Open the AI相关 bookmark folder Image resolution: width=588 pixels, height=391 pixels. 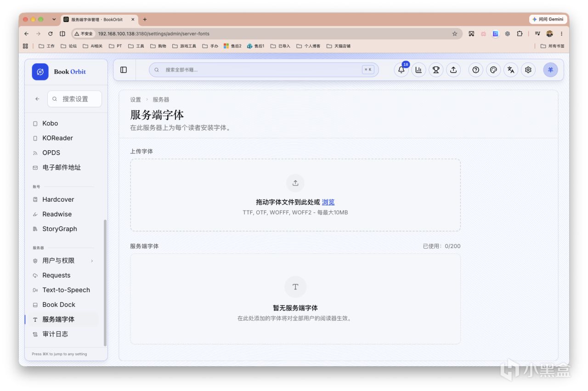tap(93, 46)
